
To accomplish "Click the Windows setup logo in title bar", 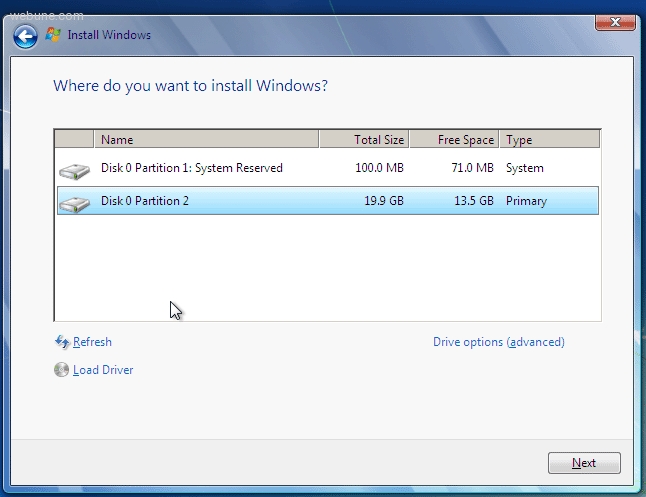I will coord(53,35).
